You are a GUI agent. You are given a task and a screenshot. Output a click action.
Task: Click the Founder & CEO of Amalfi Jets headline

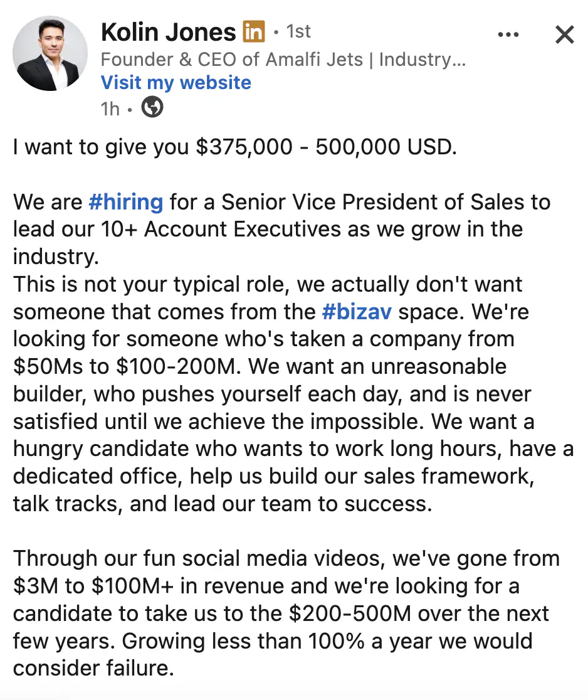click(x=283, y=60)
